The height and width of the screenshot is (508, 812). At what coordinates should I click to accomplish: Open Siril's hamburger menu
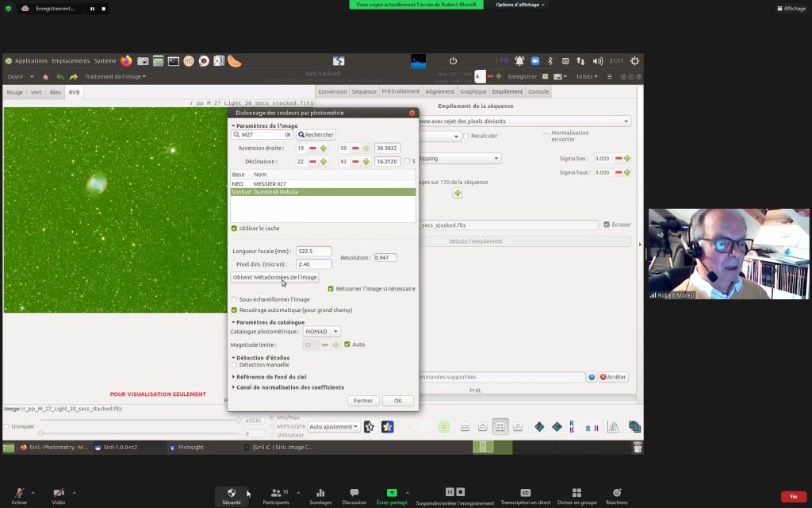[610, 77]
